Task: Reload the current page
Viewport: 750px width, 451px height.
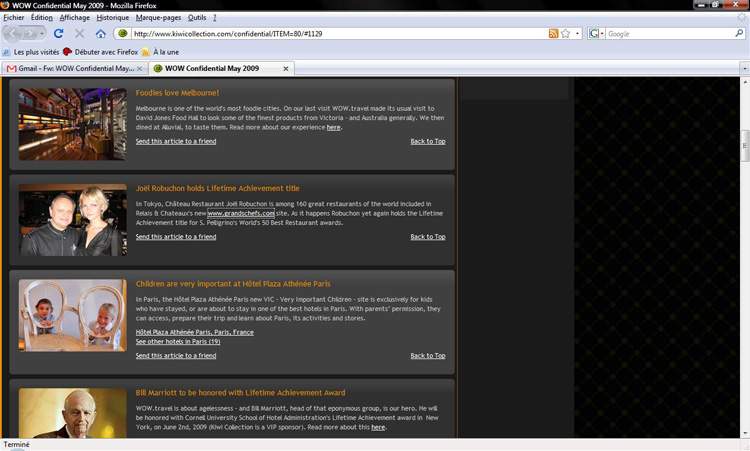Action: 58,33
